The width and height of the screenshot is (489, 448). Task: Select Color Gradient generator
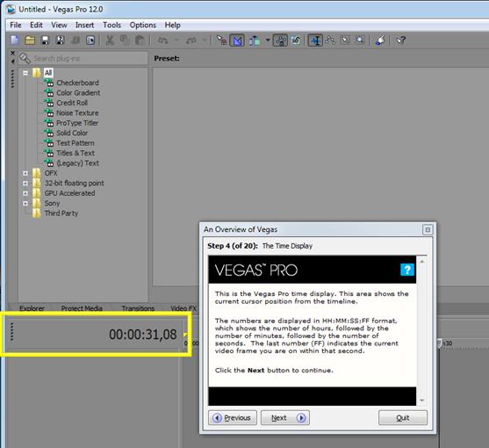78,92
